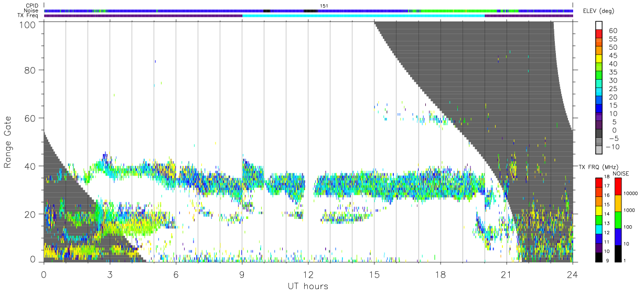The image size is (644, 297).
Task: Click the orange 1000 segment of NOISE bar
Action: pyautogui.click(x=617, y=203)
